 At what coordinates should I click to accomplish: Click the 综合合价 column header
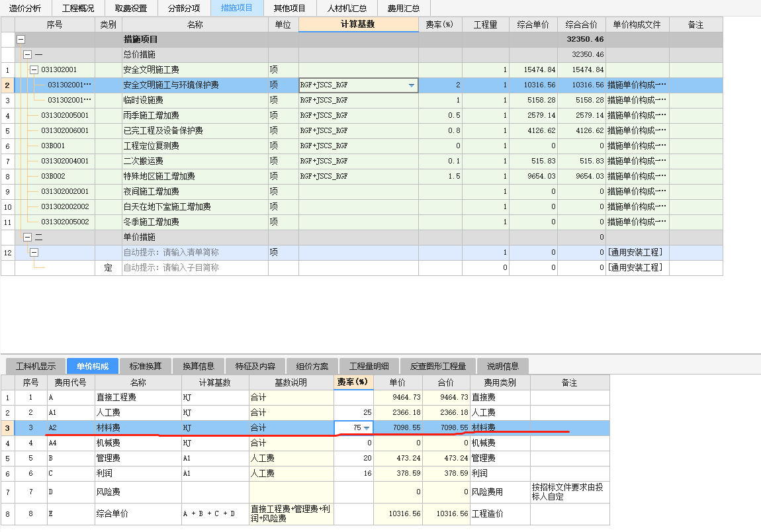click(582, 24)
